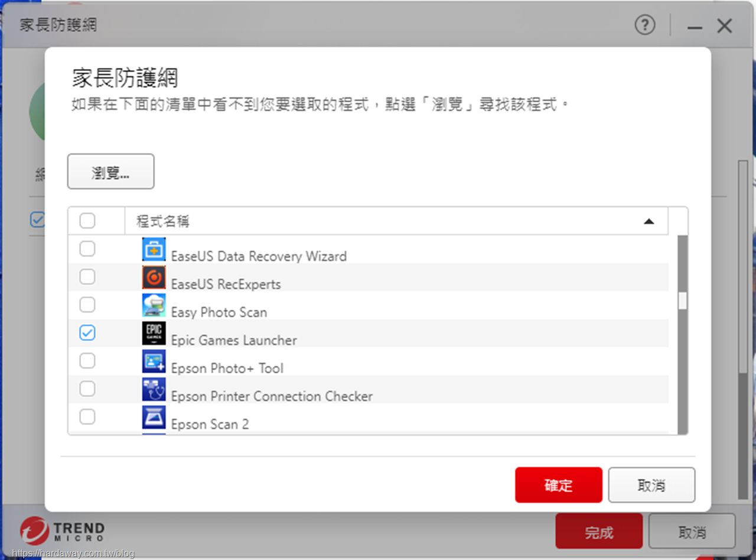Click the Epson Scan 2 icon
756x560 pixels.
click(x=154, y=417)
